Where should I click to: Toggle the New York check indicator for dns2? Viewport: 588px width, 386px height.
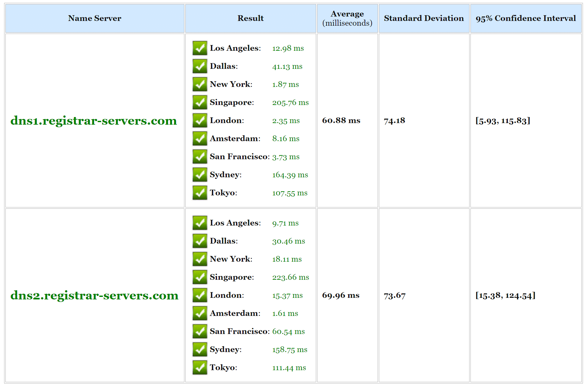pyautogui.click(x=200, y=259)
